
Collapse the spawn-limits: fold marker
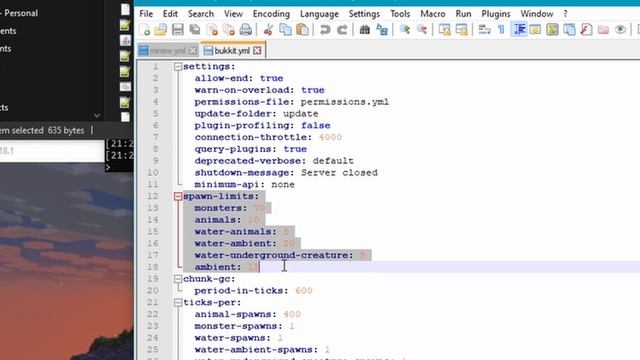point(178,196)
